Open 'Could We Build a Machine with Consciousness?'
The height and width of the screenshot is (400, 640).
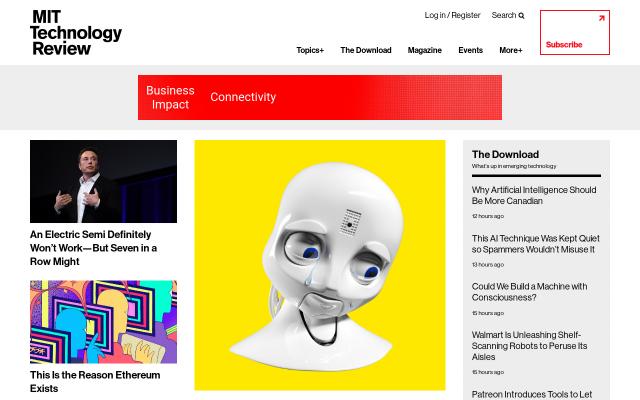529,292
